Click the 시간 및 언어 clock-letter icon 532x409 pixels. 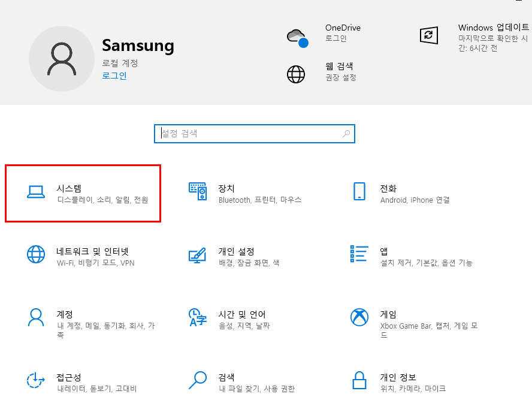click(198, 317)
